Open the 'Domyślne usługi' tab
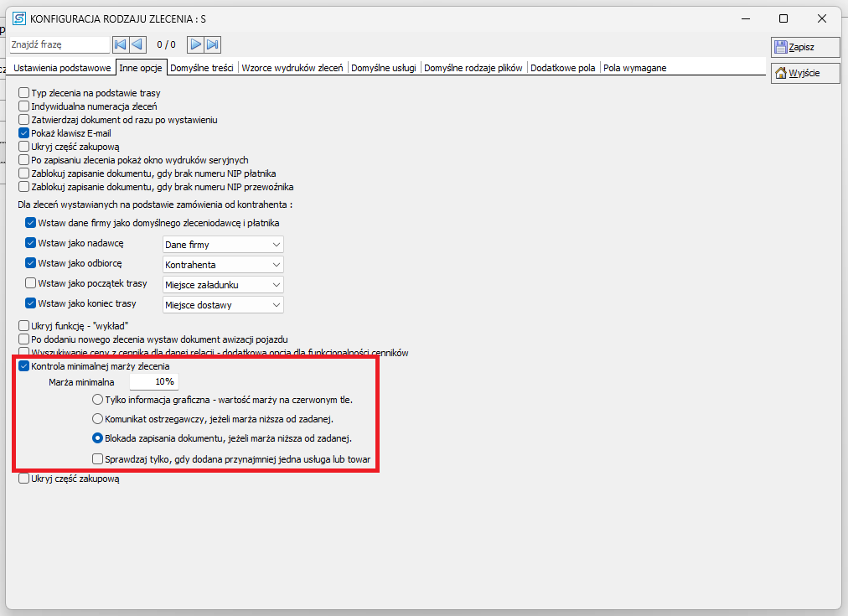This screenshot has height=616, width=848. tap(384, 68)
